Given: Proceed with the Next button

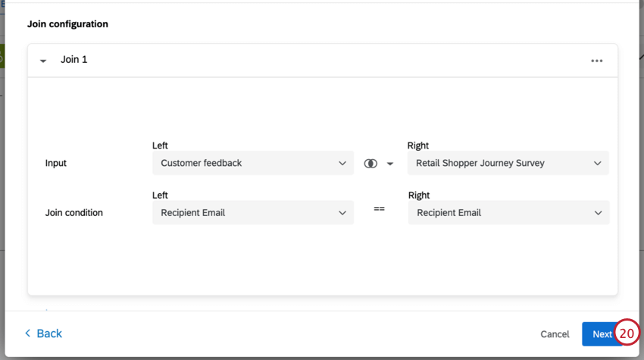Looking at the screenshot, I should [600, 334].
